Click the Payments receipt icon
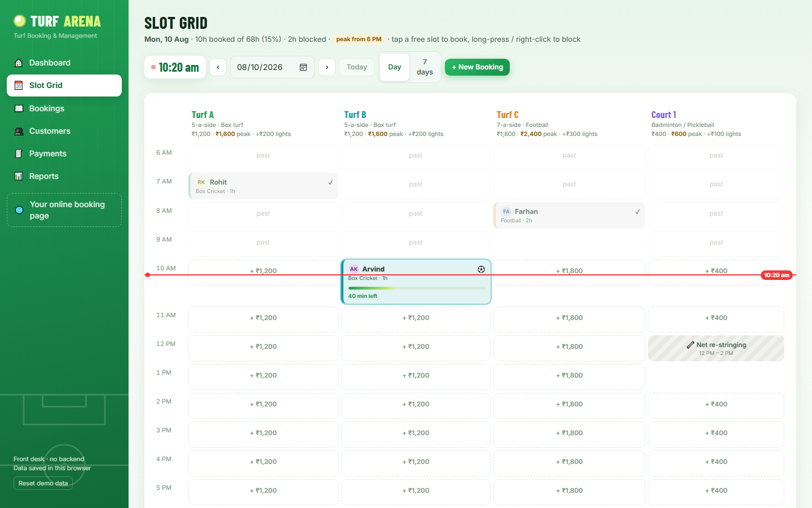 point(19,154)
